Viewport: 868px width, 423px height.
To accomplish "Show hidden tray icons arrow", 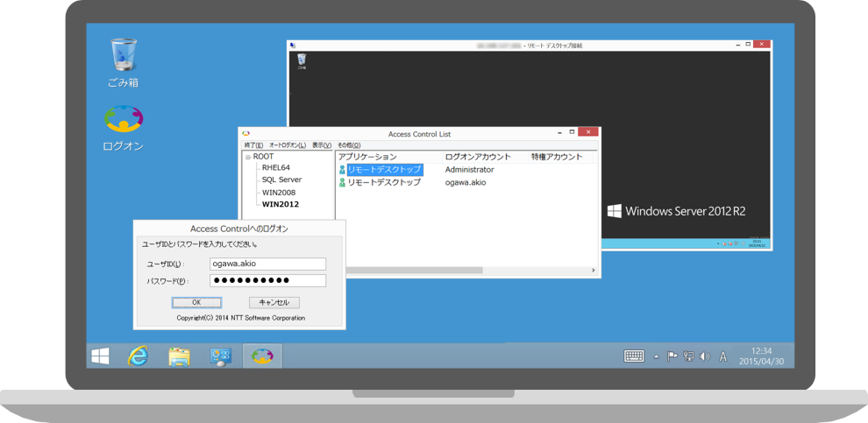I will point(657,356).
